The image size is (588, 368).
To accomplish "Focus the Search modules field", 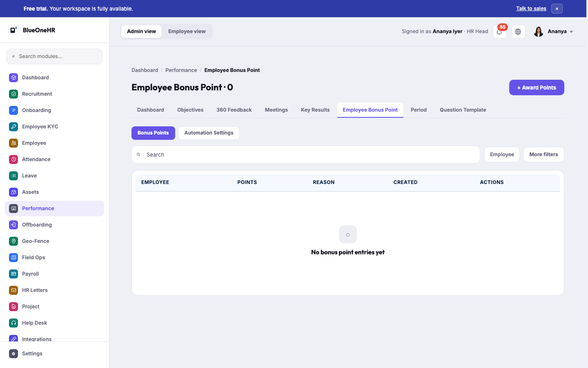I will tap(54, 56).
